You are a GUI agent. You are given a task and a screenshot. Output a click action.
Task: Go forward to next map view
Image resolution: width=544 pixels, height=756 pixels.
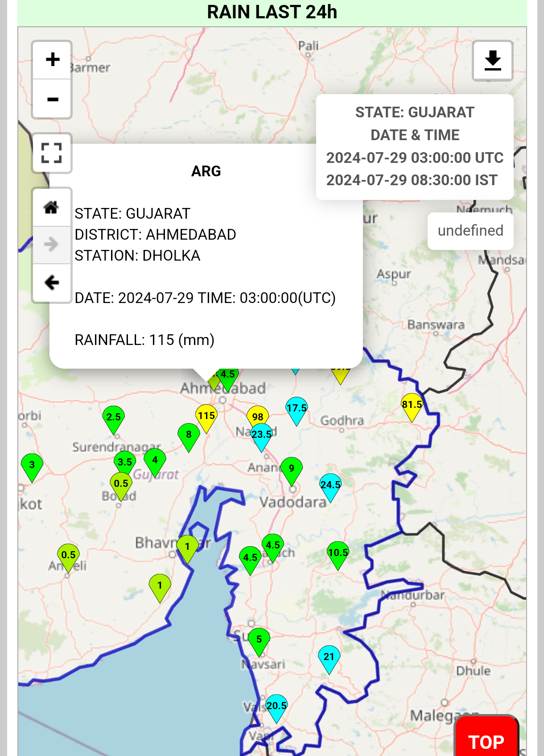coord(52,245)
